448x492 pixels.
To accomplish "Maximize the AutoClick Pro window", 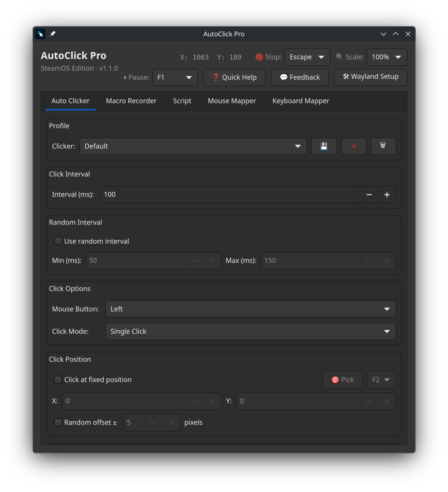I will [396, 34].
